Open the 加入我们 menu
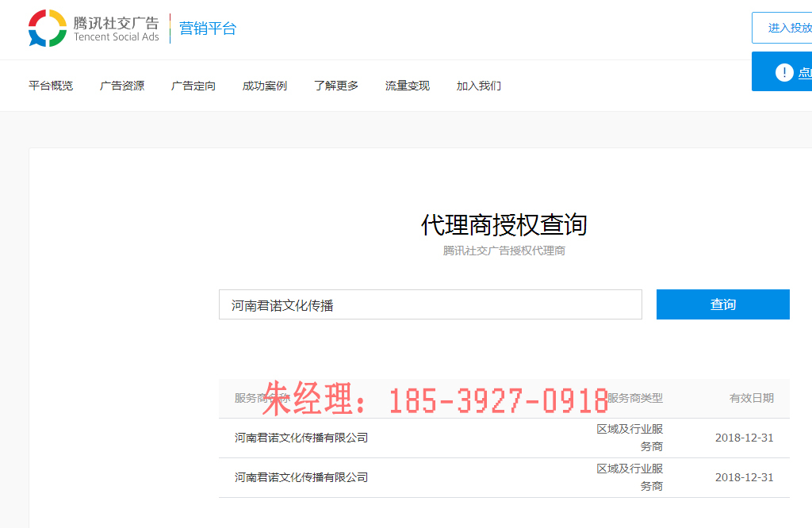This screenshot has height=528, width=812. pyautogui.click(x=478, y=86)
